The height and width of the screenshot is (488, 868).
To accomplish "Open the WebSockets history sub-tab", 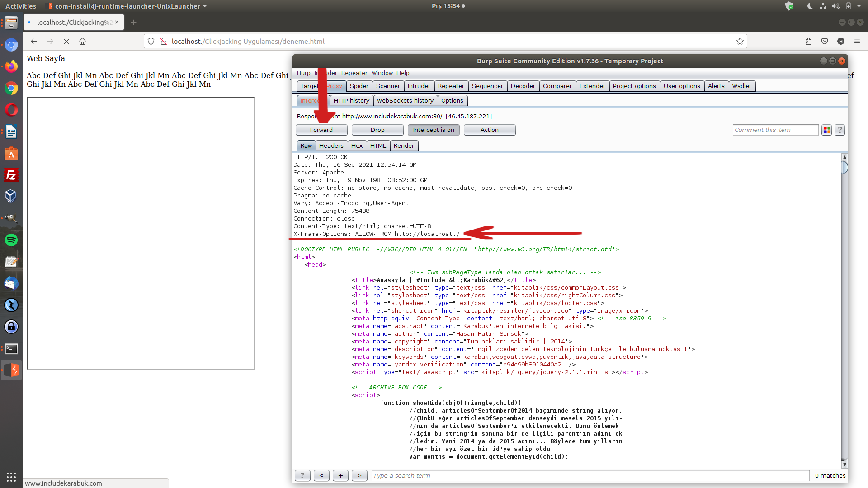I will pyautogui.click(x=405, y=101).
